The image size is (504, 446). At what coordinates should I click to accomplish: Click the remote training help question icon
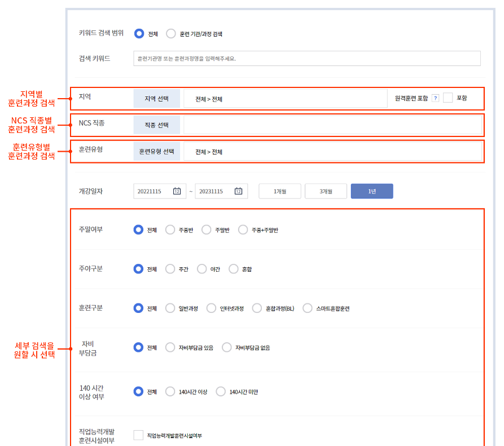435,98
